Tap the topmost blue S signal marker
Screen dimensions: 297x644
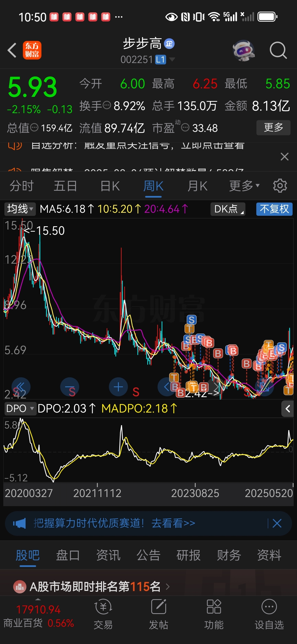click(x=192, y=320)
